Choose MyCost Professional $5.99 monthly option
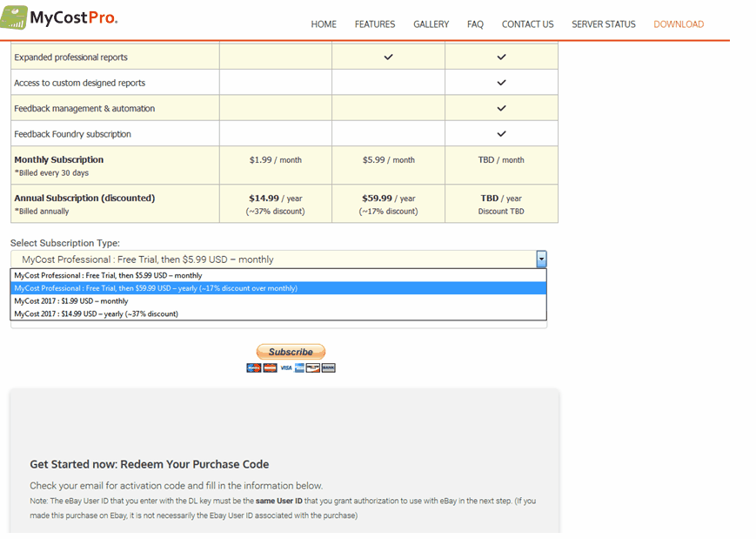This screenshot has height=539, width=756. 278,275
